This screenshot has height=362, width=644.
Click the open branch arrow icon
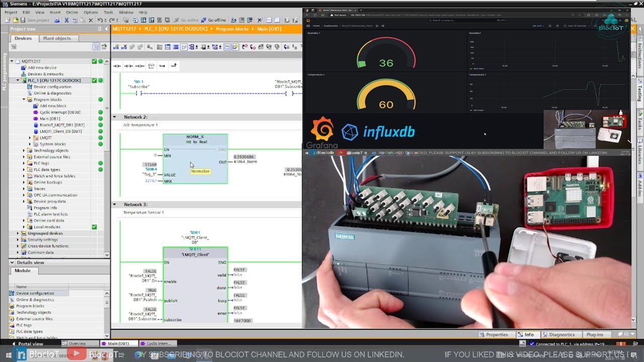(x=162, y=66)
